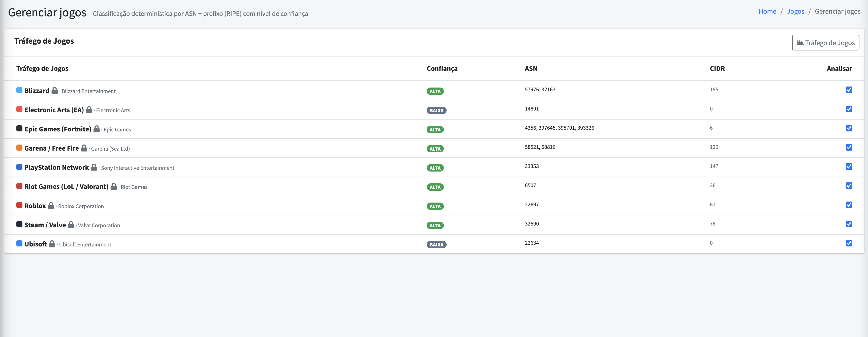Go to Home breadcrumb link
The height and width of the screenshot is (337, 868).
(x=767, y=11)
